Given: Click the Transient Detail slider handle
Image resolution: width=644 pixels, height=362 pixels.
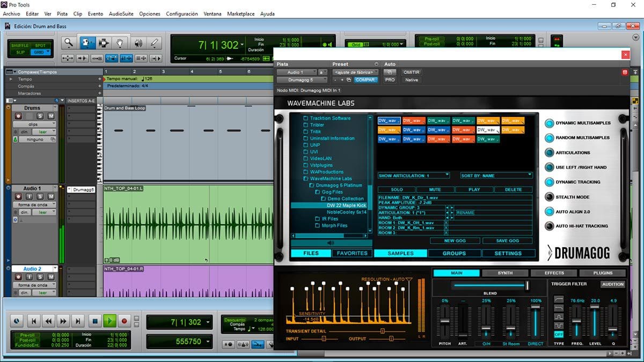Looking at the screenshot, I should [382, 331].
